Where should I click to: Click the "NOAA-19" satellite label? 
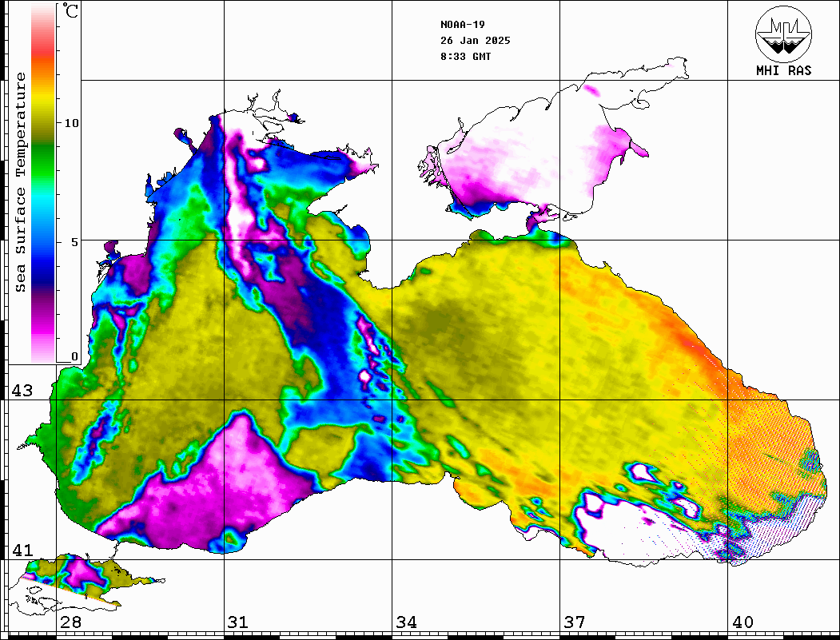tap(462, 25)
